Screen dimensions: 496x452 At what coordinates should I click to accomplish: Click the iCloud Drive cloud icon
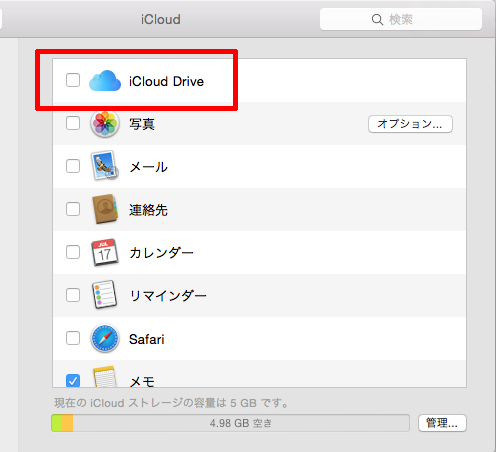click(105, 81)
